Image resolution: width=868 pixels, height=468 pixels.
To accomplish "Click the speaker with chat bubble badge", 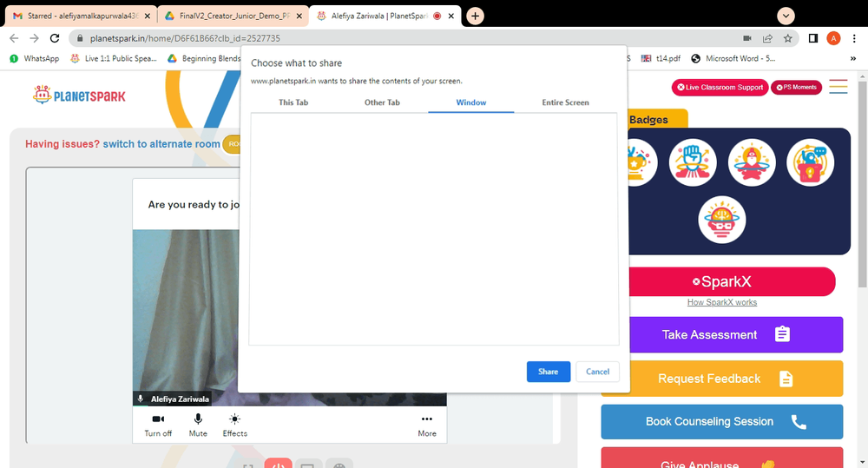I will coord(811,162).
